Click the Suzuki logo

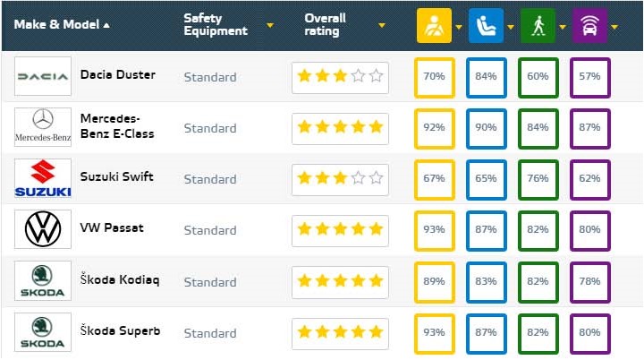tap(42, 178)
